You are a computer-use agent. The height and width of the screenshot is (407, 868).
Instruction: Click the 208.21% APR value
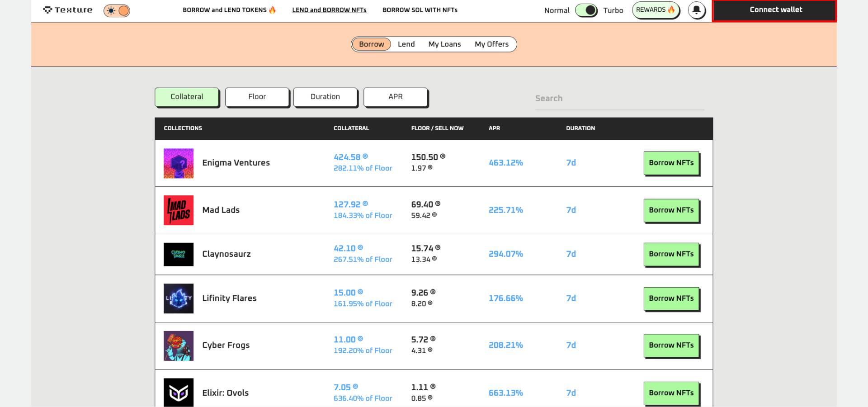(x=505, y=345)
